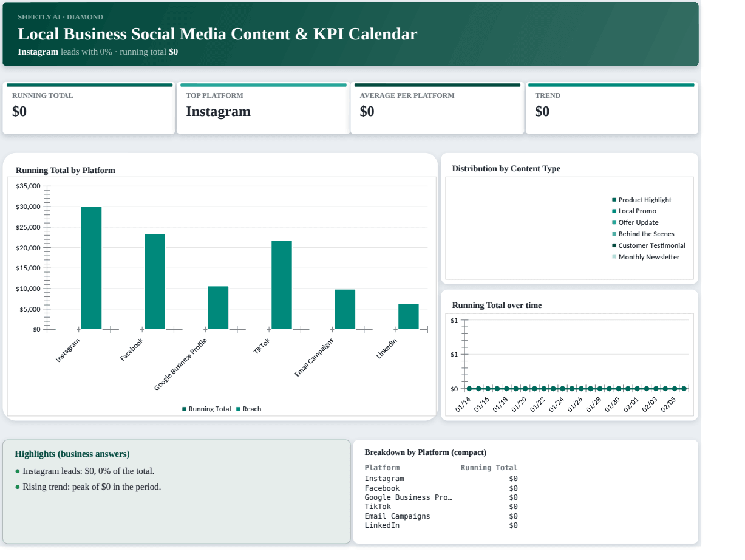
Task: Click the dashboard title Local Business Social Media
Action: [x=217, y=34]
